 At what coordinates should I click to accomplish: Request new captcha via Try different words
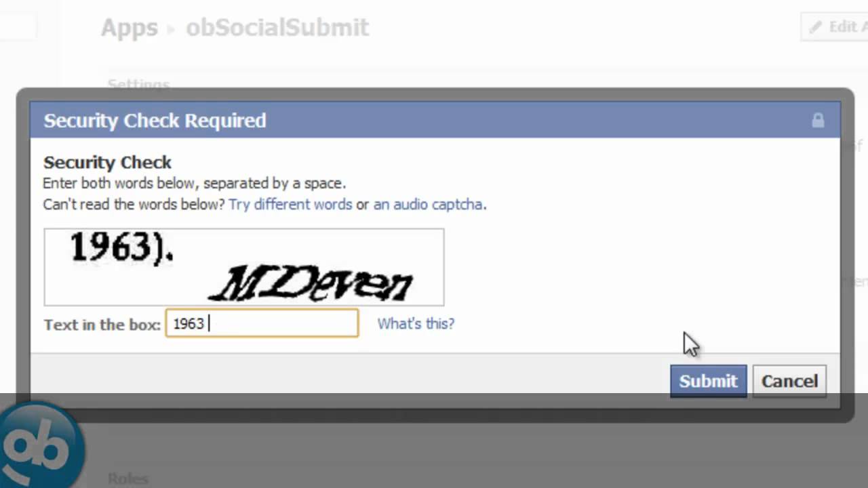(x=290, y=204)
